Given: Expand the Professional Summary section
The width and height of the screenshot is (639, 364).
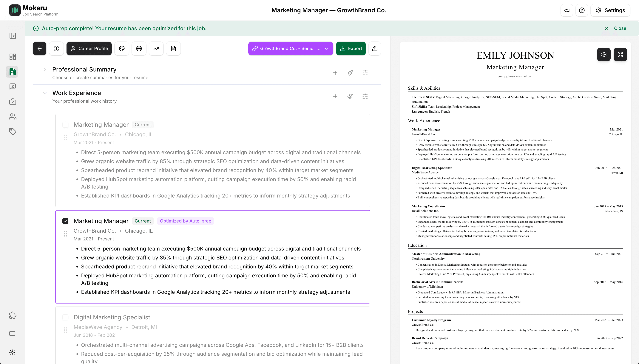Looking at the screenshot, I should (45, 69).
